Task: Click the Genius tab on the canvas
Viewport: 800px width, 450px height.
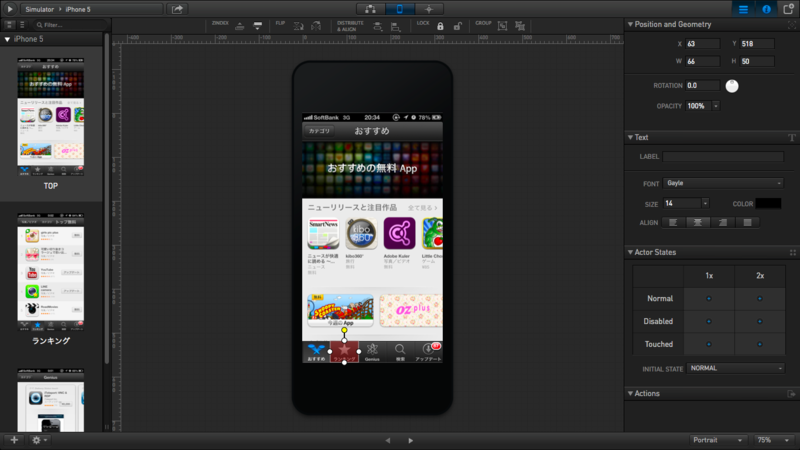Action: (x=372, y=352)
